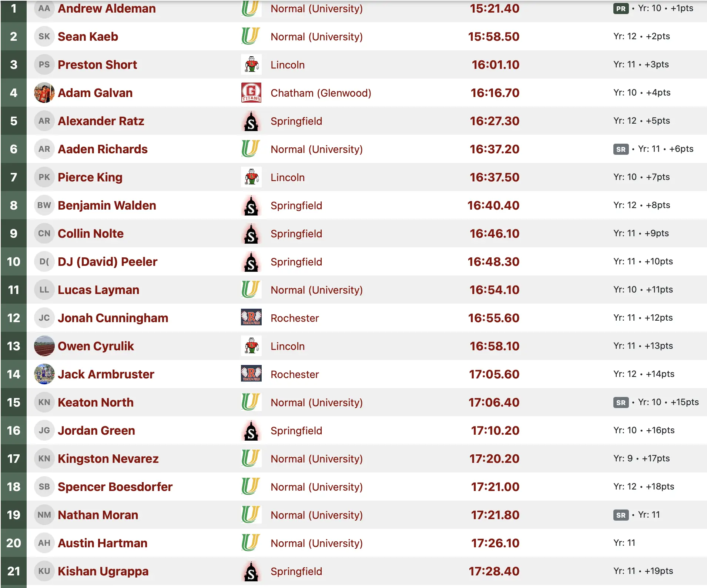Click Chatham Glenwood Titans team logo
Viewport: 707px width, 588px height.
pos(251,93)
